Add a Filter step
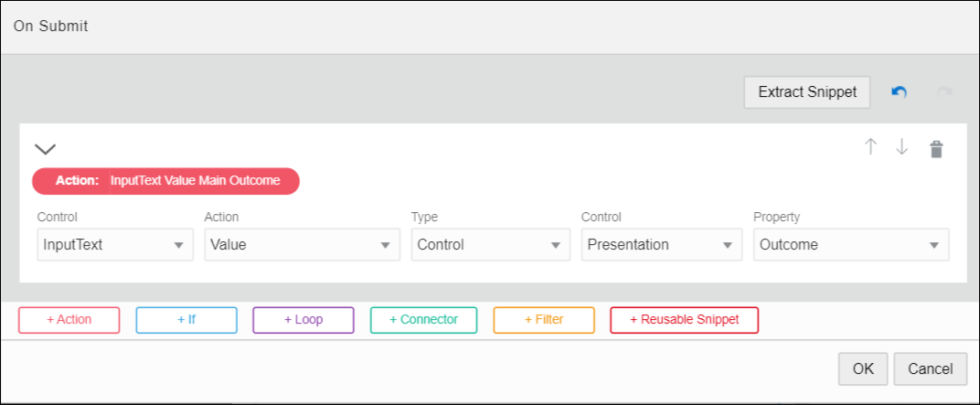980x405 pixels. tap(544, 320)
